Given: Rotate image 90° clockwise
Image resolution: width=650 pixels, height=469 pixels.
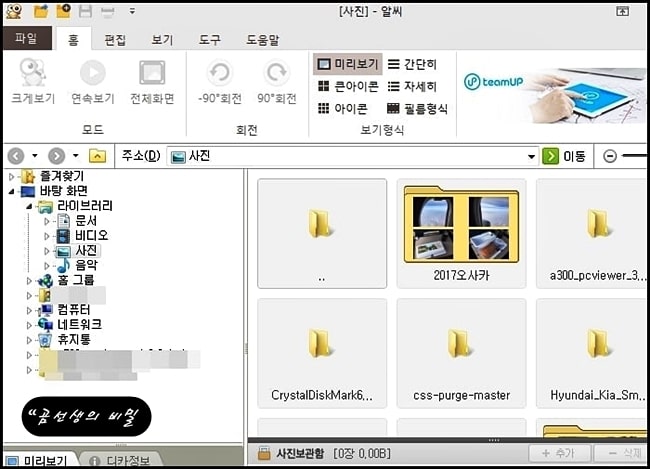Looking at the screenshot, I should coord(276,81).
